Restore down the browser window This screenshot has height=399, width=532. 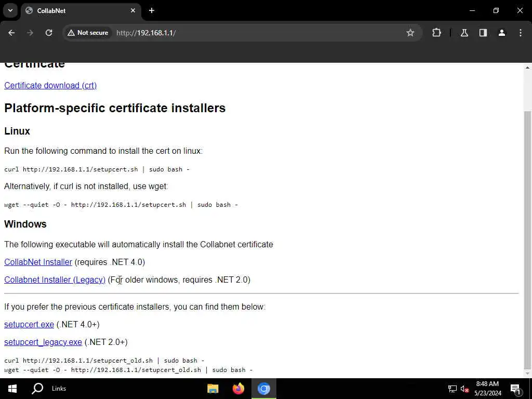tap(496, 10)
